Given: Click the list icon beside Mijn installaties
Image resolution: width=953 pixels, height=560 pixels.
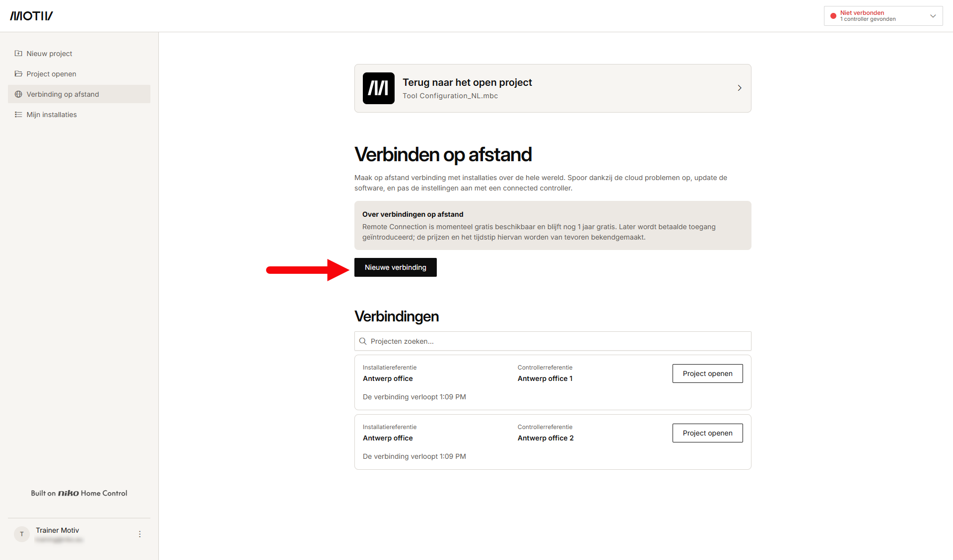Looking at the screenshot, I should tap(18, 115).
